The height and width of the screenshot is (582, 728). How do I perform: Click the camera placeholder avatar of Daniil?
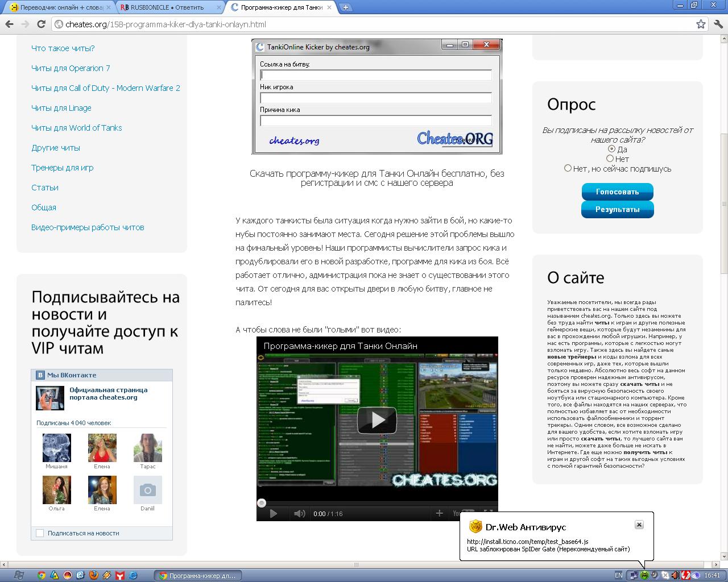(x=147, y=490)
